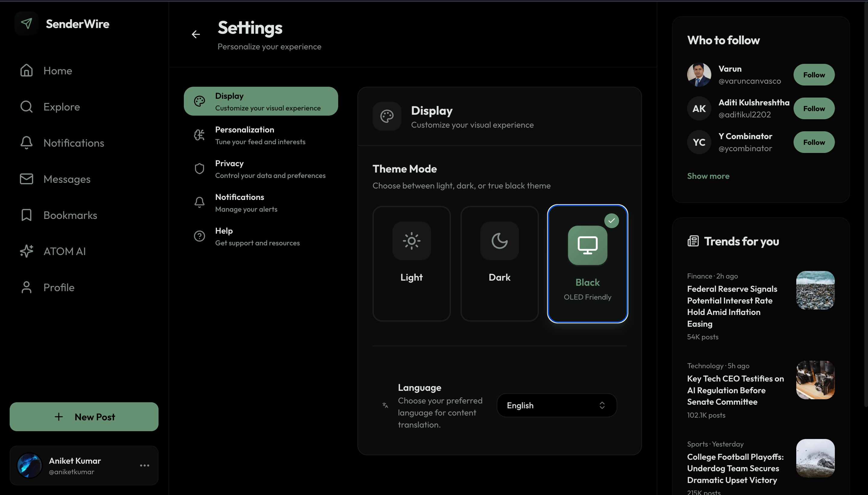Click the New Post button
868x495 pixels.
pyautogui.click(x=84, y=416)
